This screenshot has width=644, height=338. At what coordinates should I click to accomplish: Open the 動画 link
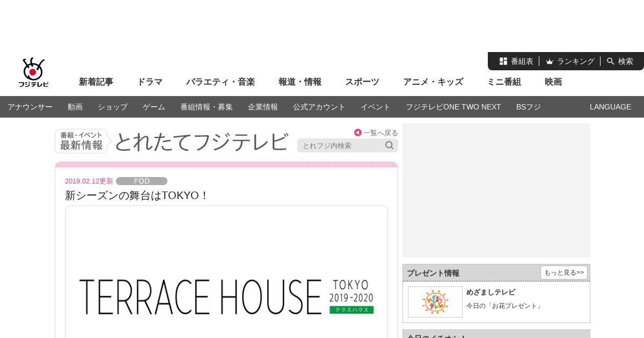pyautogui.click(x=75, y=107)
